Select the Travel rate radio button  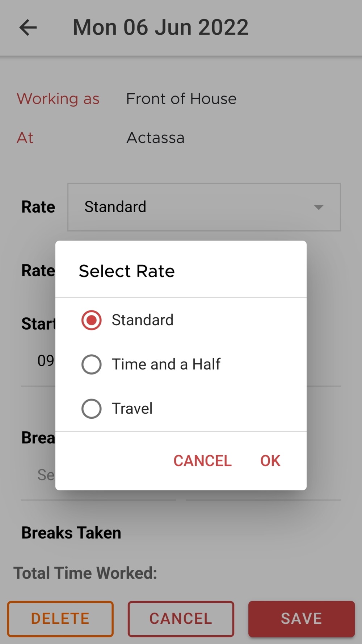coord(91,409)
